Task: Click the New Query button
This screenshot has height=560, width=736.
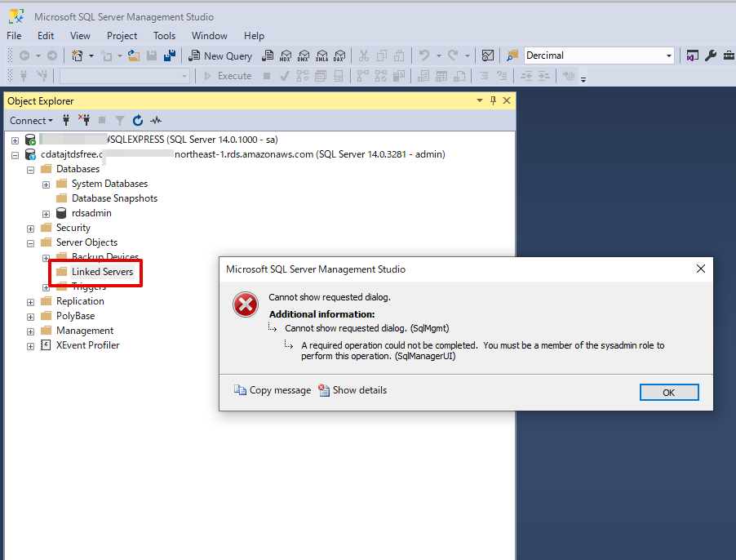Action: pos(220,56)
